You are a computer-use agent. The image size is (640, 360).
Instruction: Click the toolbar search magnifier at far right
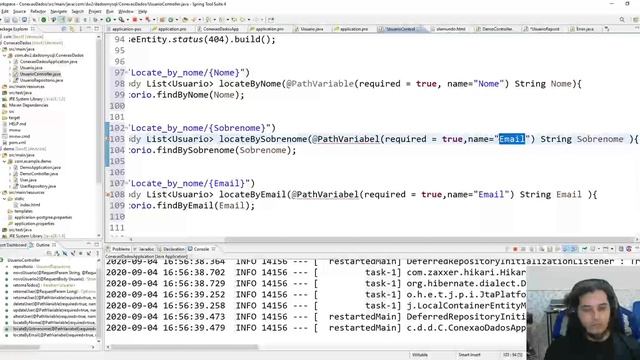tap(622, 20)
